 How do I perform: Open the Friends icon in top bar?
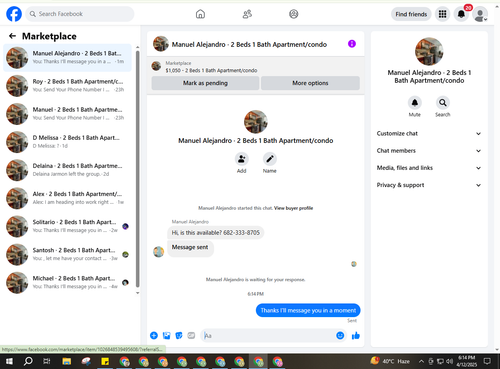247,14
